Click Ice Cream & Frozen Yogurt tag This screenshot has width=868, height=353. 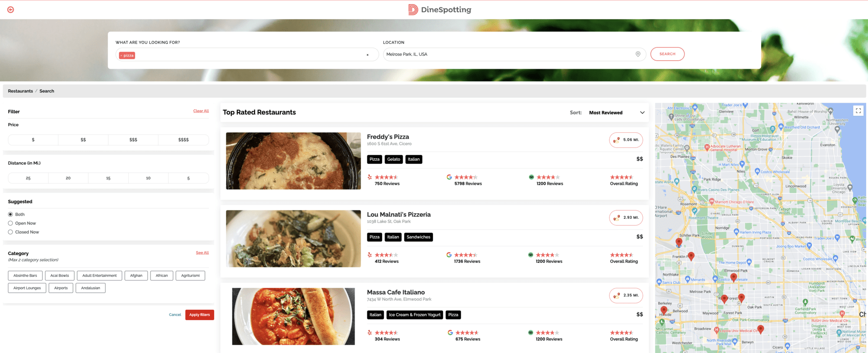click(415, 315)
